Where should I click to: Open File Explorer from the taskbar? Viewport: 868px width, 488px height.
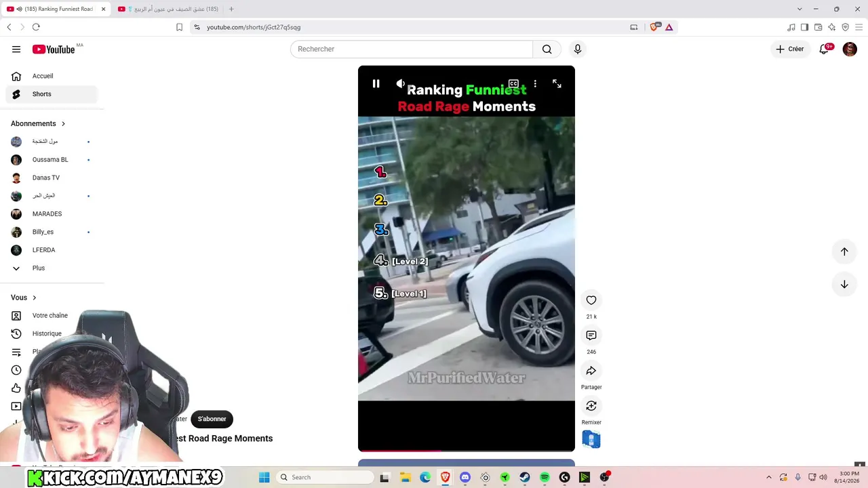pos(405,477)
